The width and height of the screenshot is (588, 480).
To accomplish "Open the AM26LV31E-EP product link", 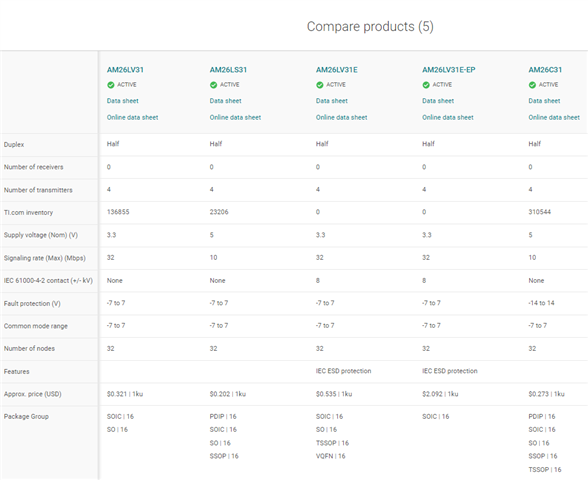I will 448,70.
